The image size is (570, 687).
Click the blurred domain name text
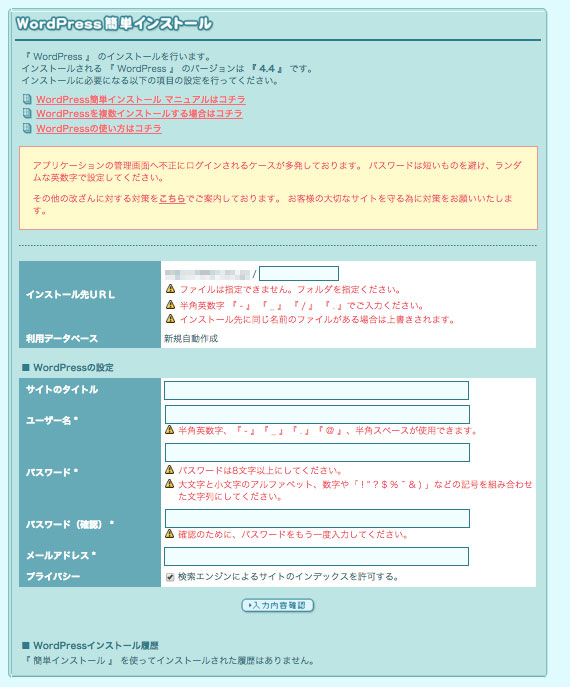pos(207,274)
